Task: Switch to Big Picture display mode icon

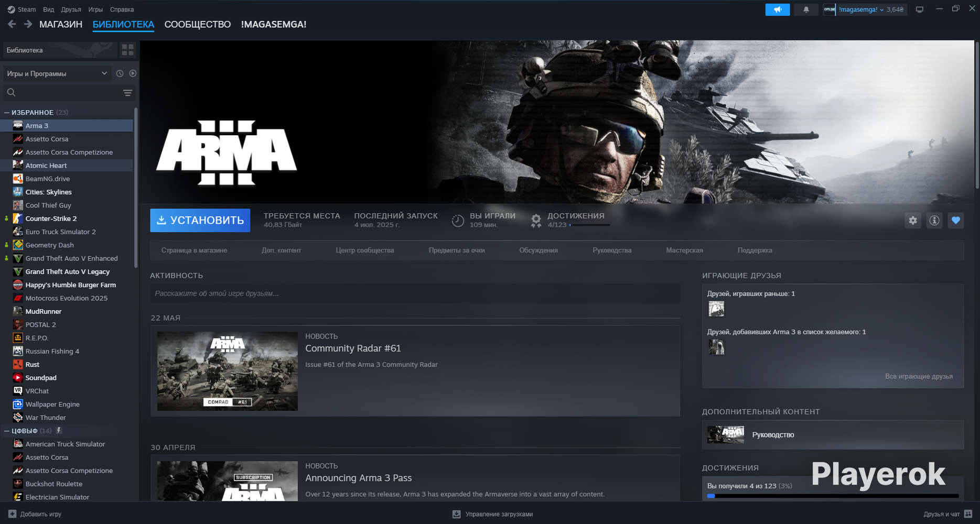Action: 920,9
